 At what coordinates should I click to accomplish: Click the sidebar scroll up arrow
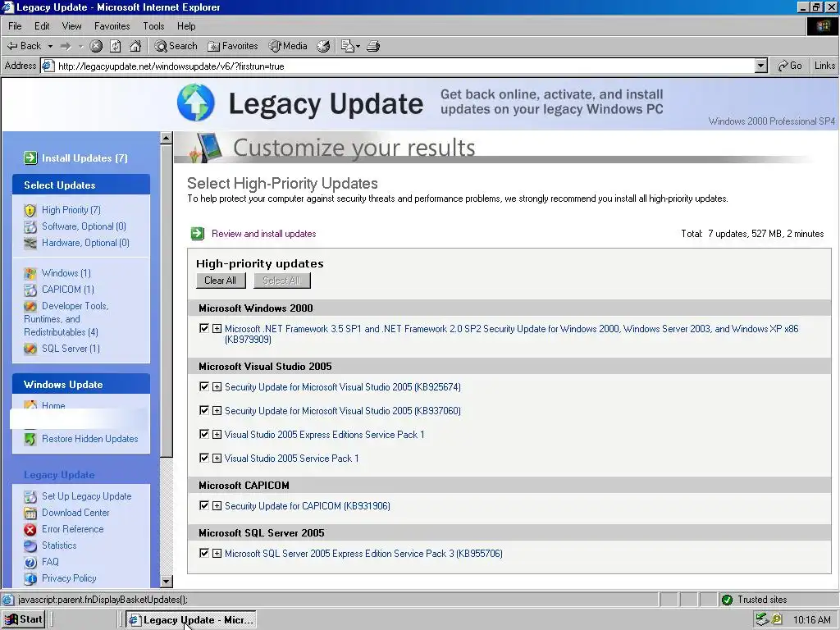coord(166,138)
